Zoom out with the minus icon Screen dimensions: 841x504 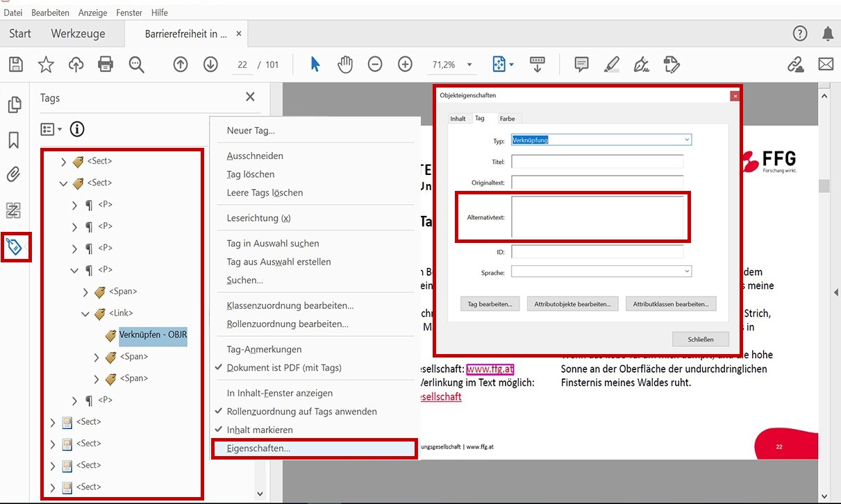tap(375, 65)
